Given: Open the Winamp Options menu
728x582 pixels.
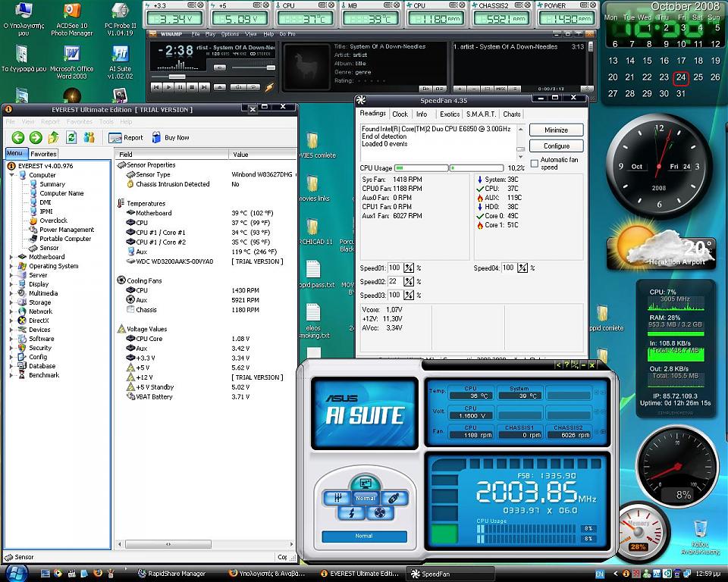Looking at the screenshot, I should coord(230,34).
